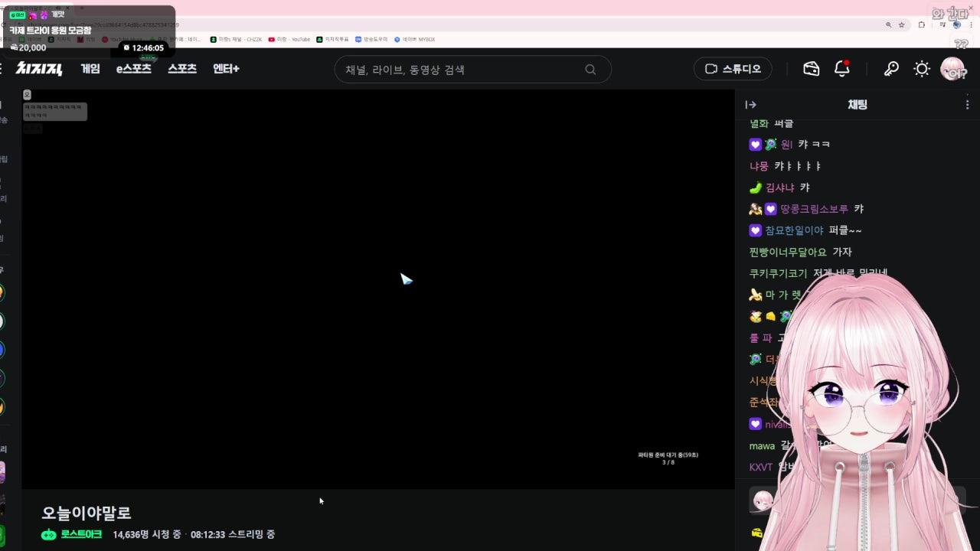Toggle light/dark theme sun icon
This screenshot has height=551, width=980.
922,69
